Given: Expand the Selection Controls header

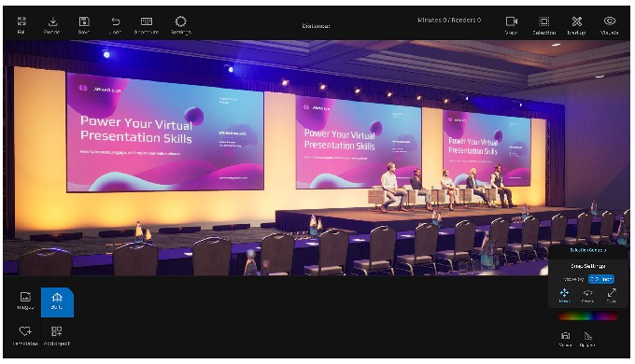Looking at the screenshot, I should pyautogui.click(x=588, y=250).
